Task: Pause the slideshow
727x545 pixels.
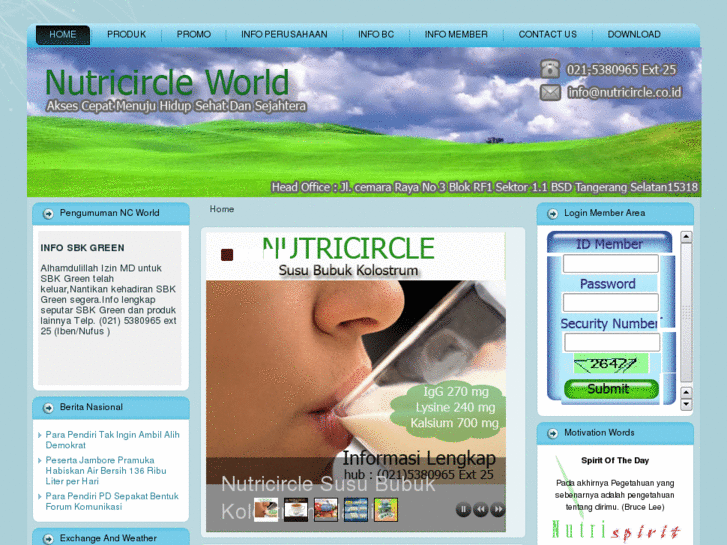Action: click(x=463, y=510)
